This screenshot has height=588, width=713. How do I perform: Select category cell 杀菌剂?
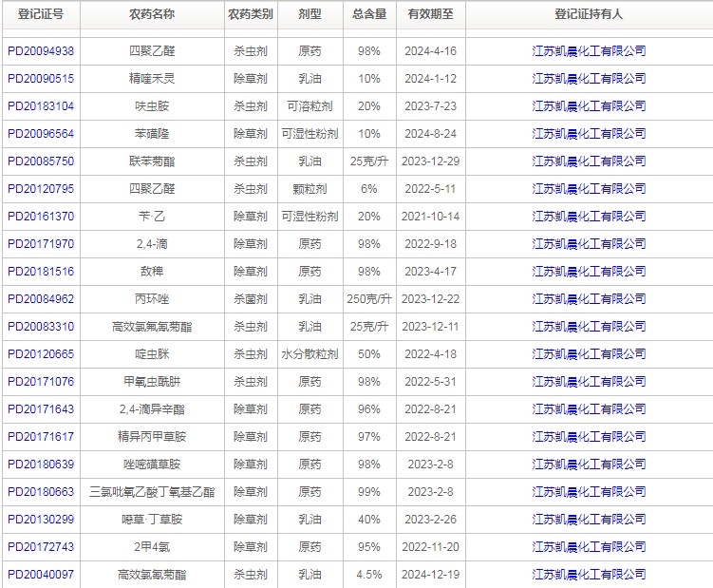[x=251, y=299]
